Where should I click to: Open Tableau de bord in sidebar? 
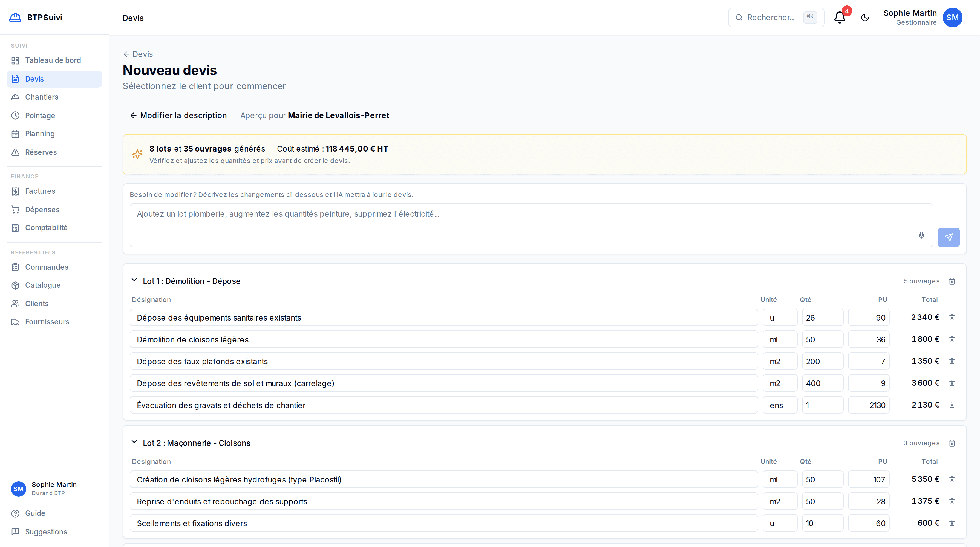54,60
